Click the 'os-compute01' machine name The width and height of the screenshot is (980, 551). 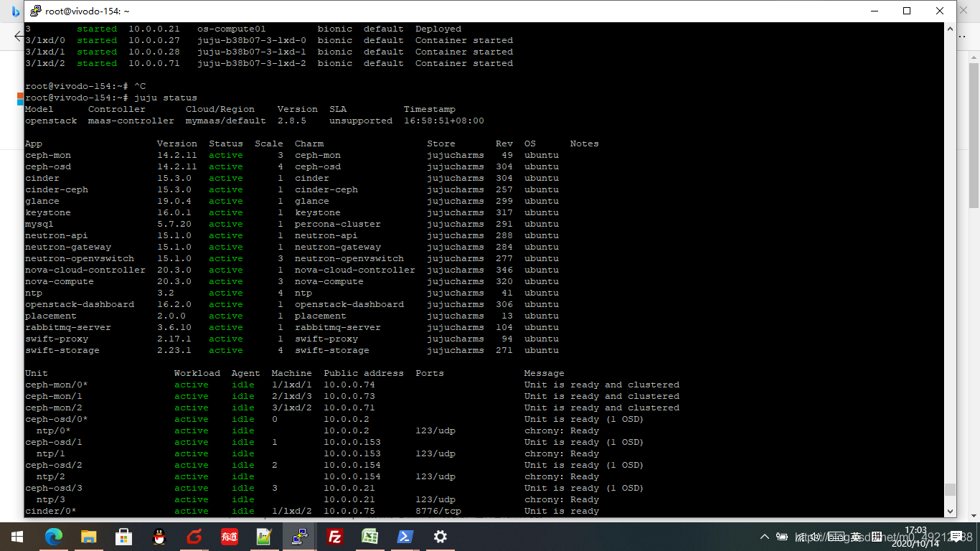click(232, 29)
